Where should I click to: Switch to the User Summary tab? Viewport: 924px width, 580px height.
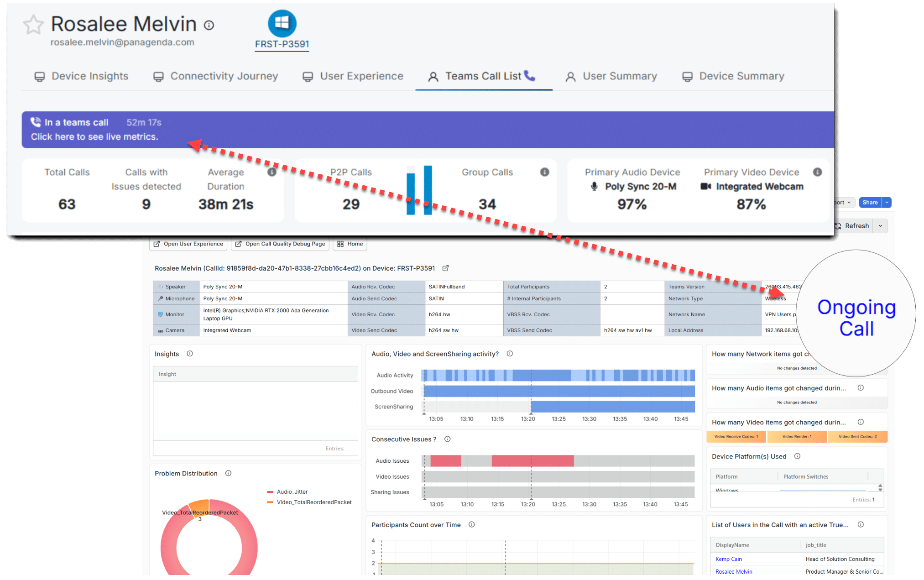click(611, 76)
